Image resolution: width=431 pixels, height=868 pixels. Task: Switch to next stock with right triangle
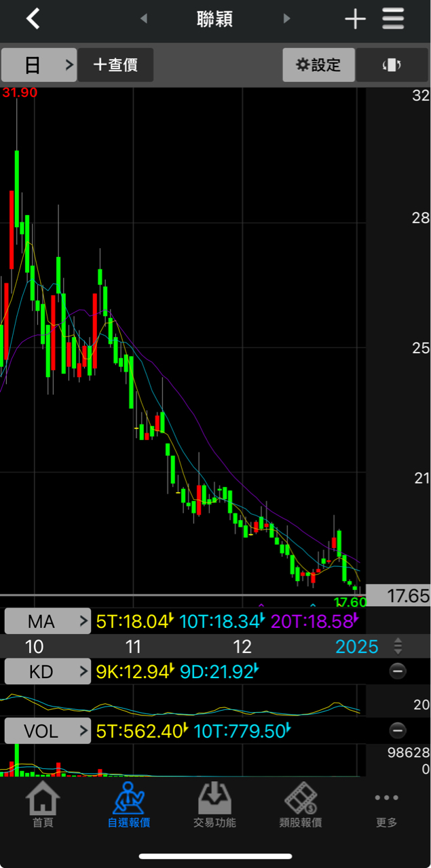click(x=287, y=19)
